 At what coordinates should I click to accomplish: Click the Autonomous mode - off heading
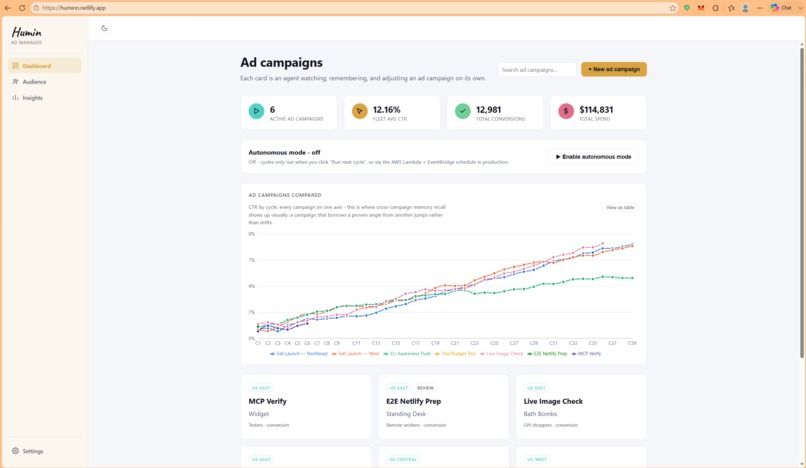click(x=284, y=152)
